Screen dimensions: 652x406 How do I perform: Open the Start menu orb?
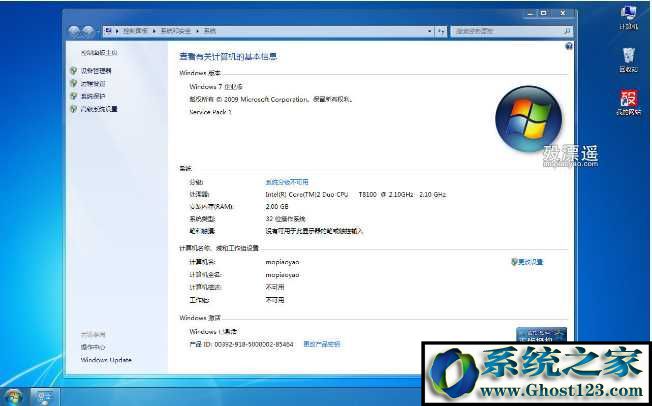[13, 396]
